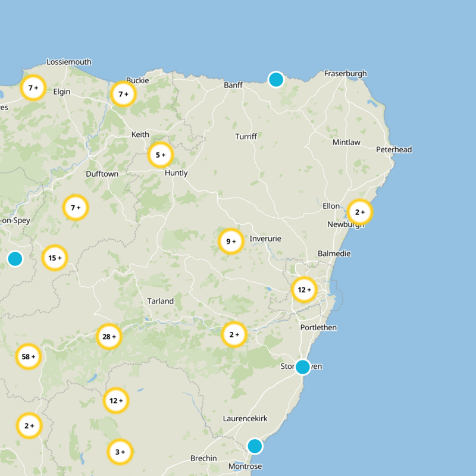Expand the 58+ cluster marker
476x476 pixels.
tap(28, 356)
